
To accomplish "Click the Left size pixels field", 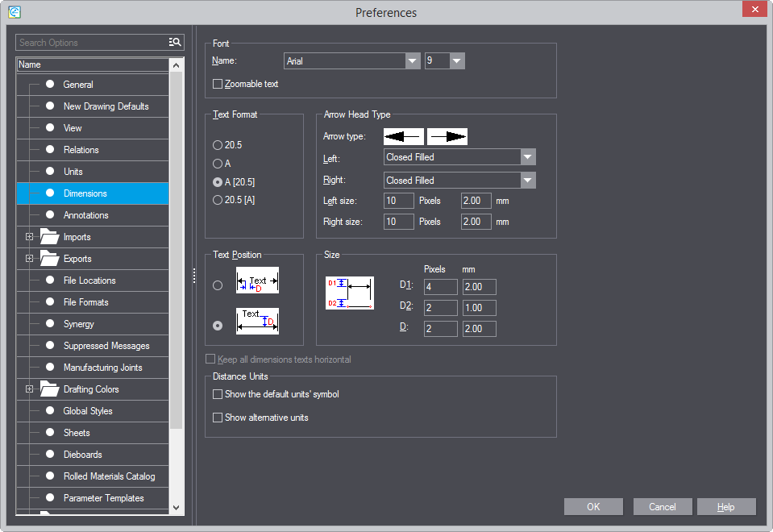I will [399, 201].
